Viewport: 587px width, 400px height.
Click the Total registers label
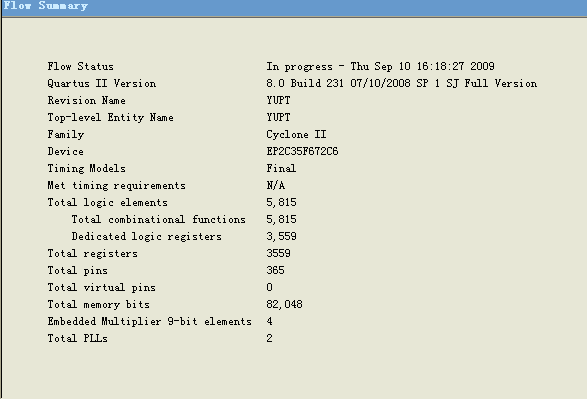click(92, 254)
